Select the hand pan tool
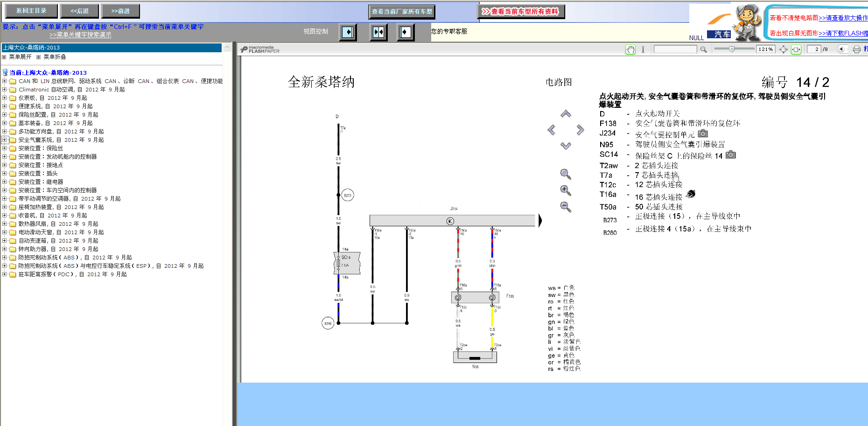The width and height of the screenshot is (868, 426). pos(630,49)
